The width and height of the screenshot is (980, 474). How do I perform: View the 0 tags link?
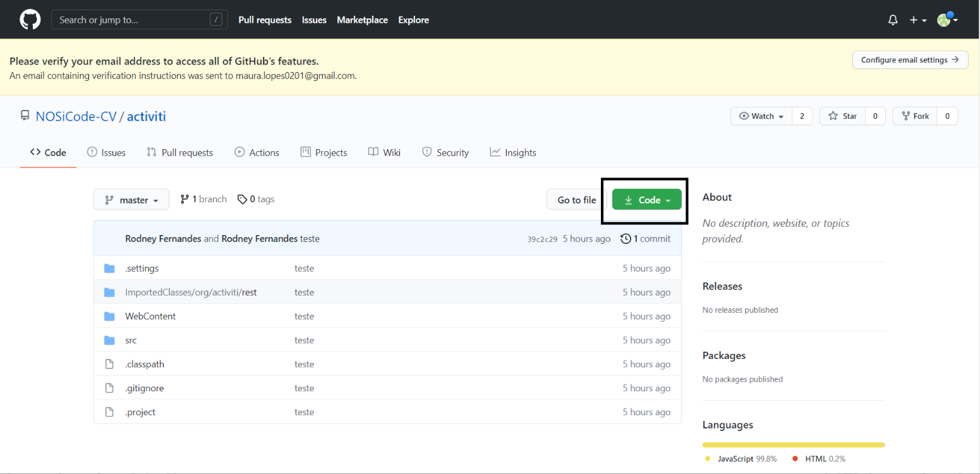[256, 199]
